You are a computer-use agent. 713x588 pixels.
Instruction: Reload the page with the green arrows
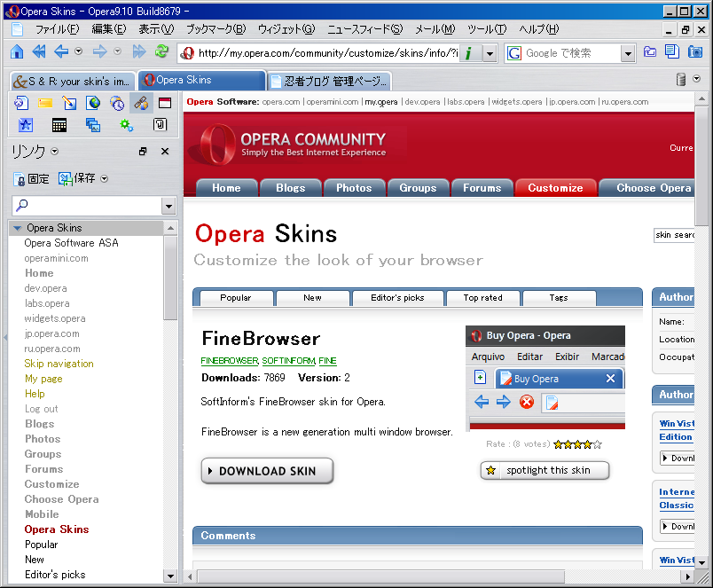point(161,51)
